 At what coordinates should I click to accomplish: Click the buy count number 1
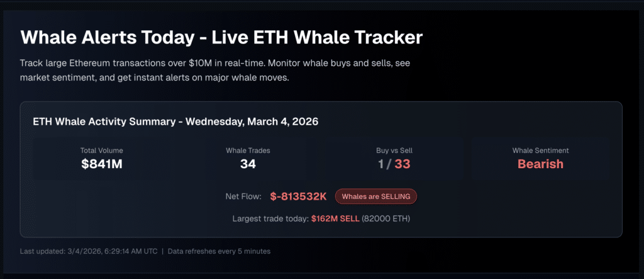click(380, 164)
